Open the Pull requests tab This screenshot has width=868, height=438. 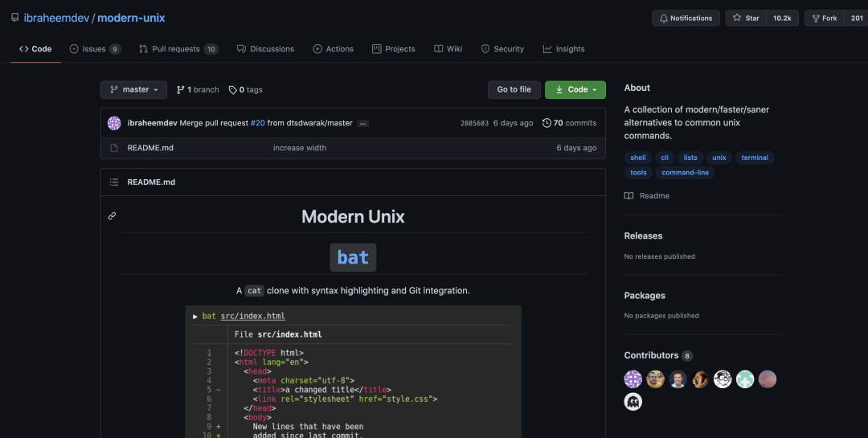coord(178,49)
